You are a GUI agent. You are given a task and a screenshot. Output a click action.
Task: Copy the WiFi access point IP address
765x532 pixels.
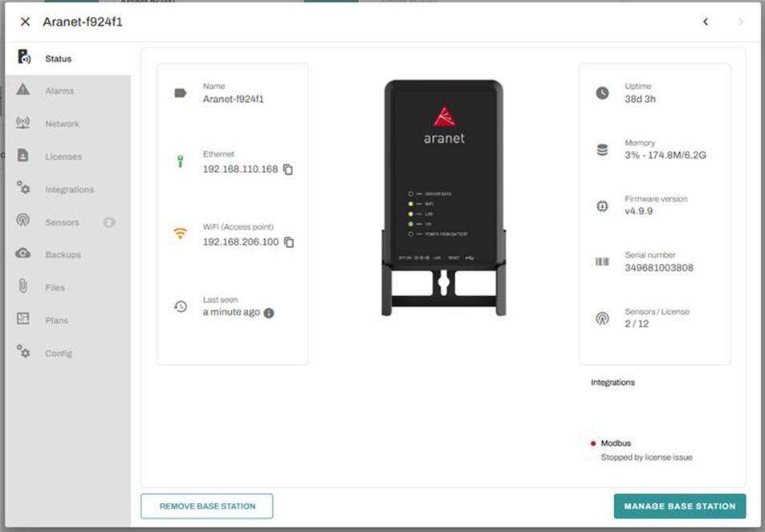pyautogui.click(x=289, y=242)
